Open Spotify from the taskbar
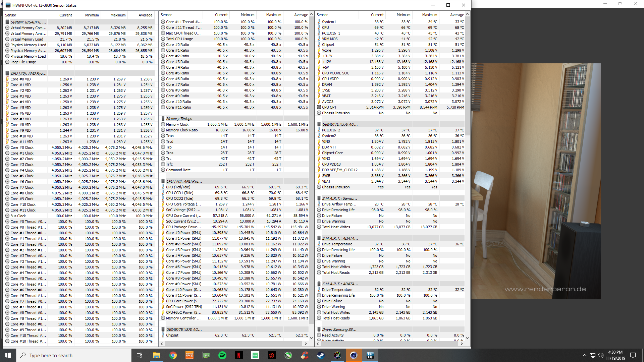Viewport: 644px width, 362px height. coord(222,355)
